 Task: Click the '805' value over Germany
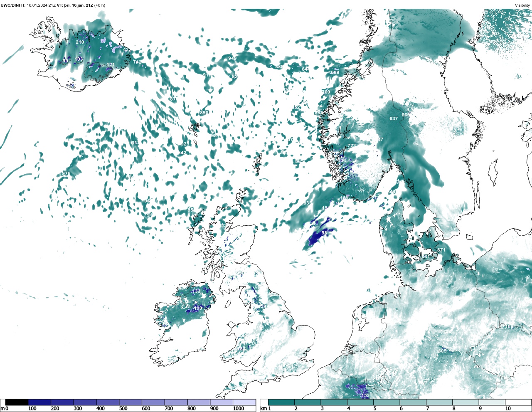[x=442, y=351]
